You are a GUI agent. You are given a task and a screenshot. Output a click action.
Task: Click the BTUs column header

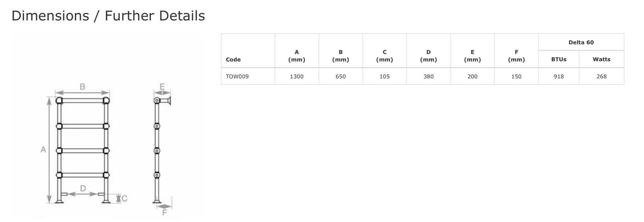558,59
